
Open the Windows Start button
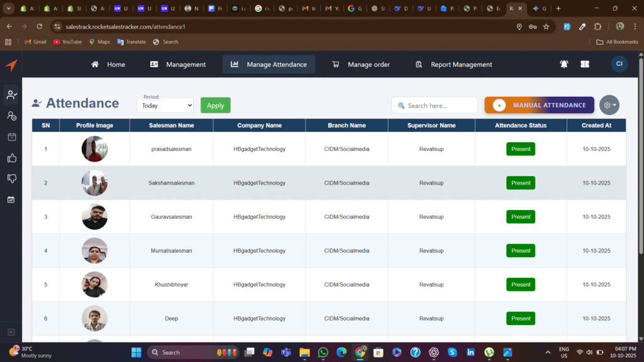136,352
